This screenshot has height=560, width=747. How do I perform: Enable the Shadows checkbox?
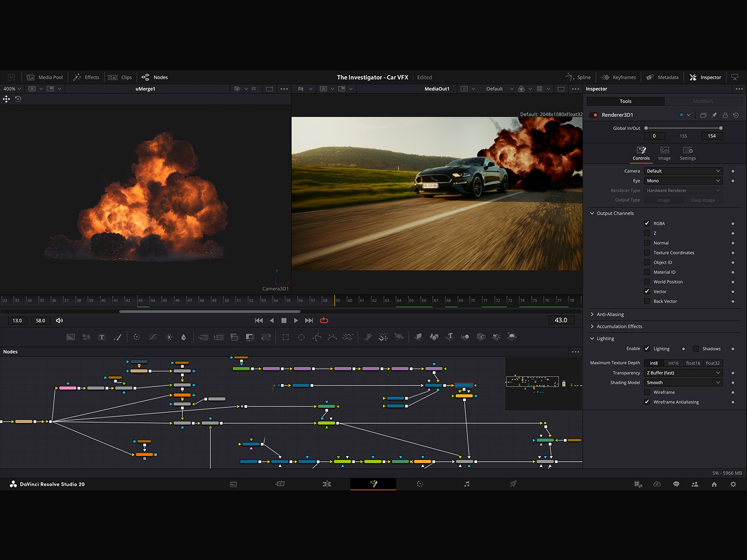click(x=696, y=349)
